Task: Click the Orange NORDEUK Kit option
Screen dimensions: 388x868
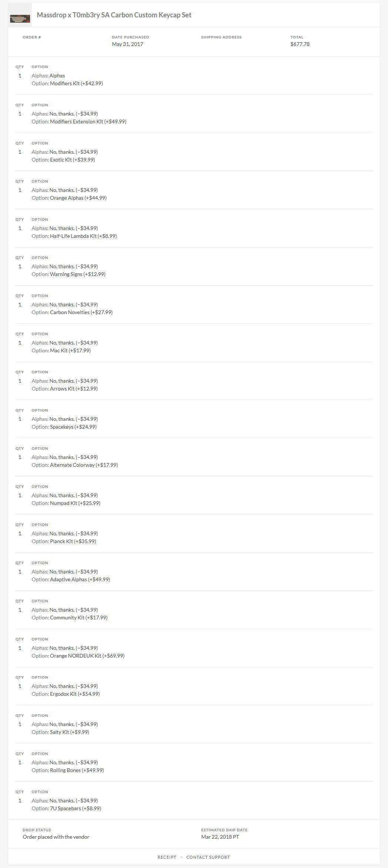Action: [78, 656]
